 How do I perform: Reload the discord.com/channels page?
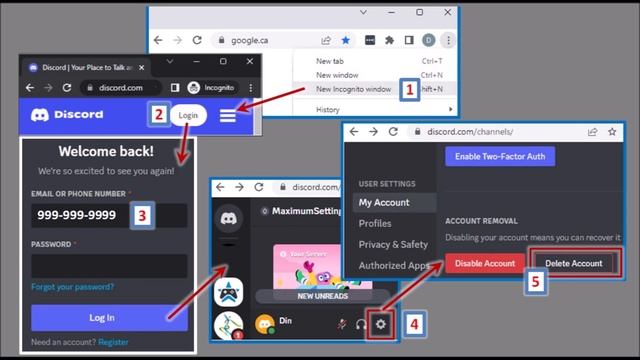(393, 131)
